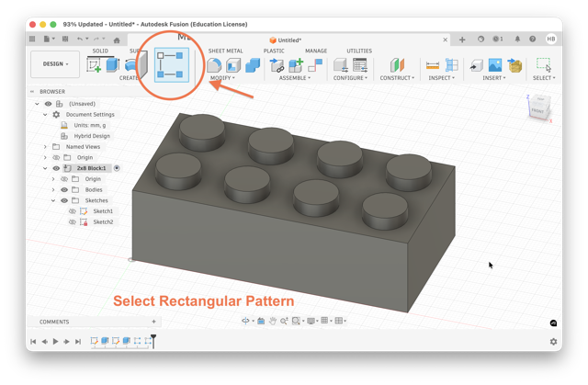Screen dimensions: 588x385
Task: Open the CONFIGURE dropdown menu
Action: pos(350,78)
